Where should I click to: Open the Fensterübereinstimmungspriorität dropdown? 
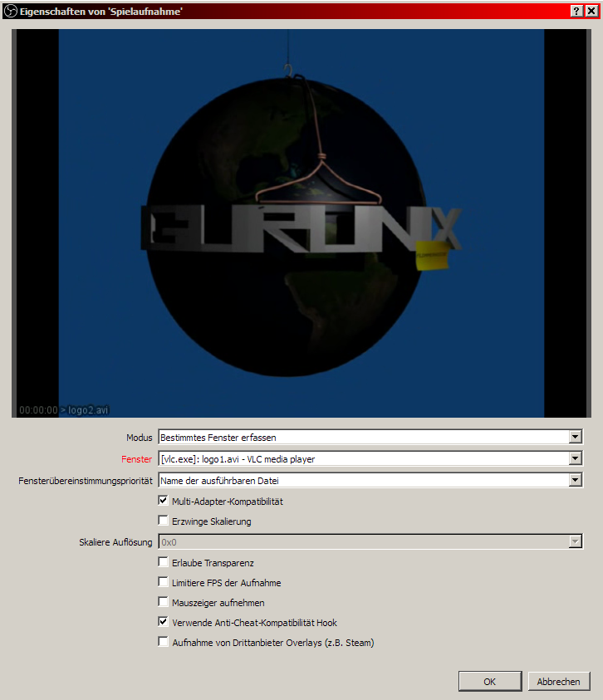[370, 480]
